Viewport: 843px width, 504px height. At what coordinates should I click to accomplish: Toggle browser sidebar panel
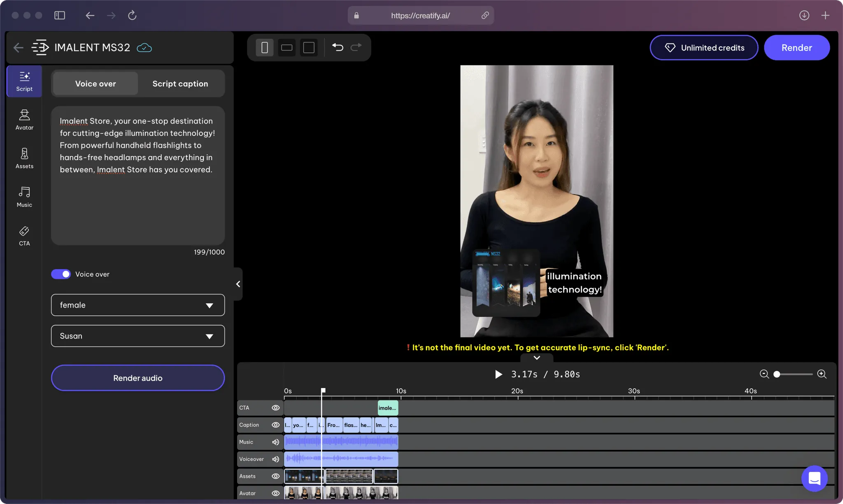[x=60, y=15]
